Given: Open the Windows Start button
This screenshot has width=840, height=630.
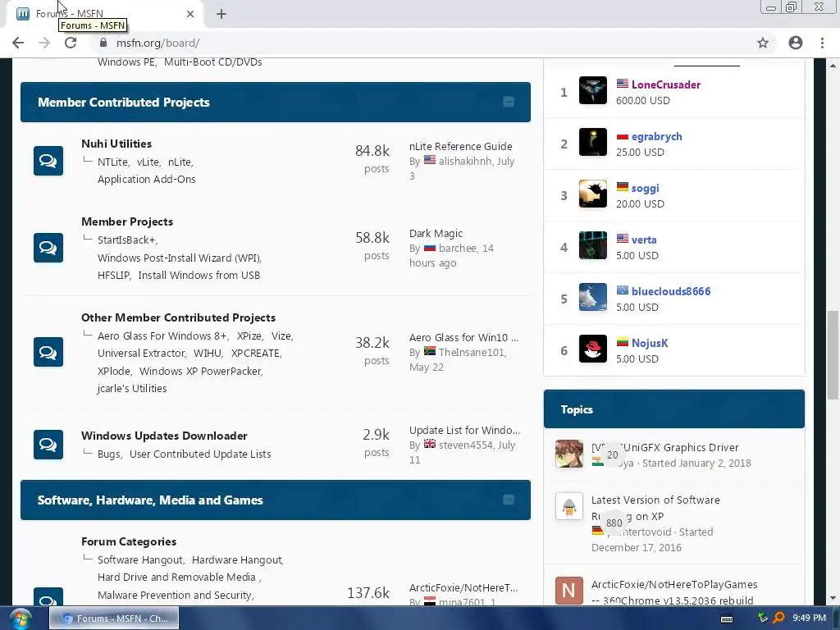Looking at the screenshot, I should (x=21, y=619).
